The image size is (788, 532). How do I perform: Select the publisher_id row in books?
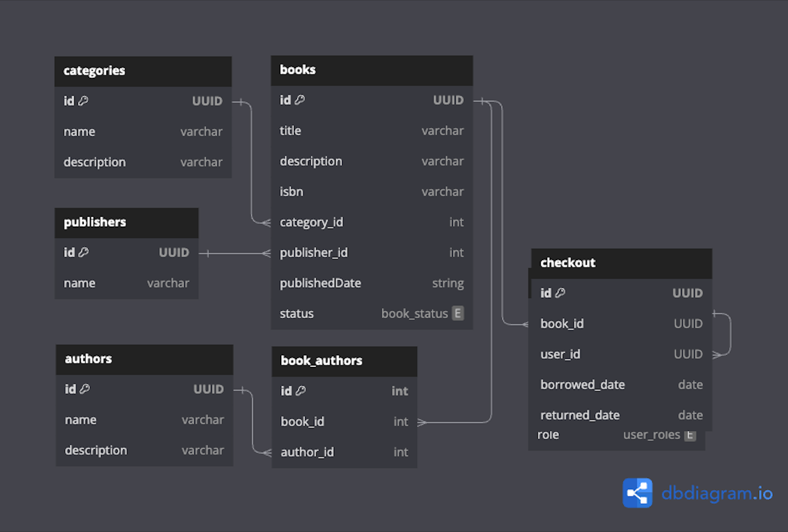314,252
